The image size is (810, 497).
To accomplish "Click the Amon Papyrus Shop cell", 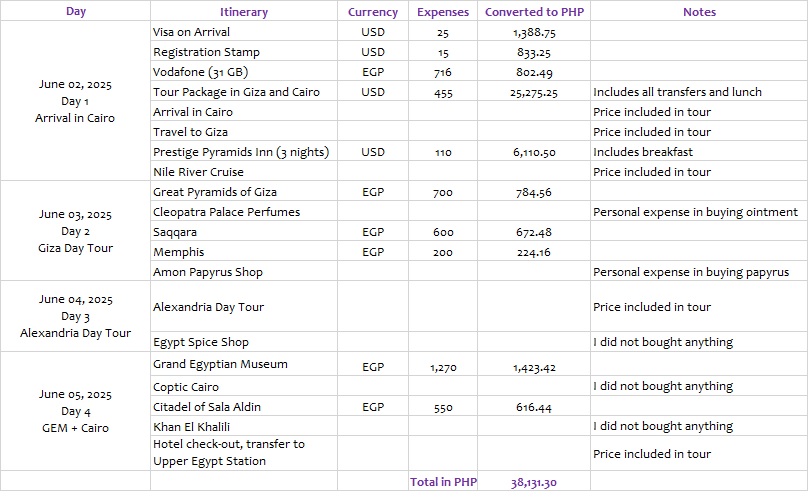I will tap(208, 271).
